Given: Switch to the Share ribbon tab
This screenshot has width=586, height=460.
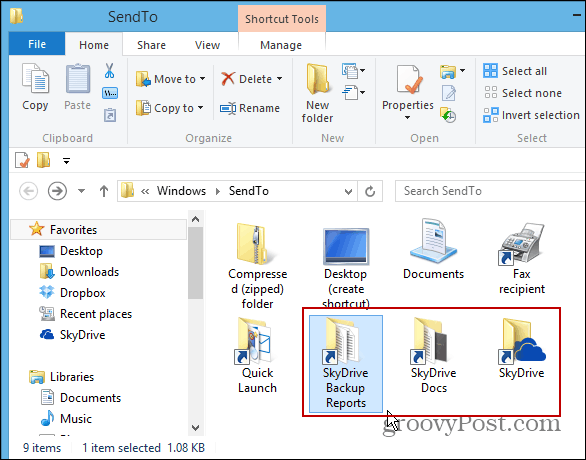Looking at the screenshot, I should [151, 45].
